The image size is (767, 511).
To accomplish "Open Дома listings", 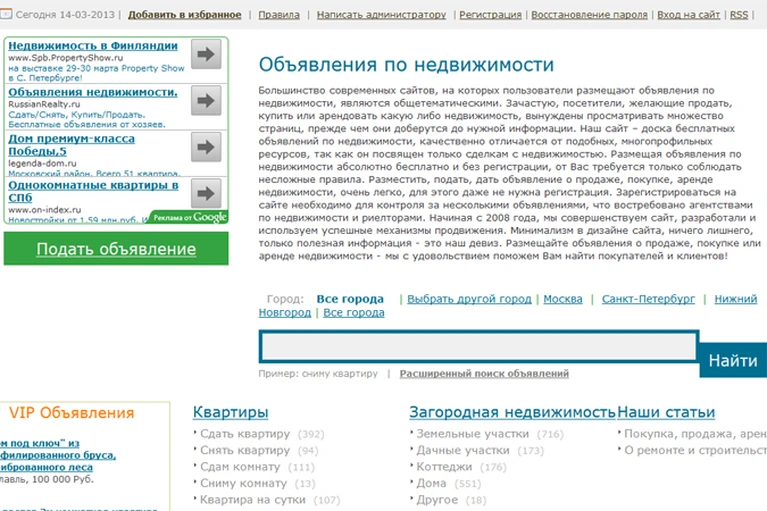I will pyautogui.click(x=431, y=483).
